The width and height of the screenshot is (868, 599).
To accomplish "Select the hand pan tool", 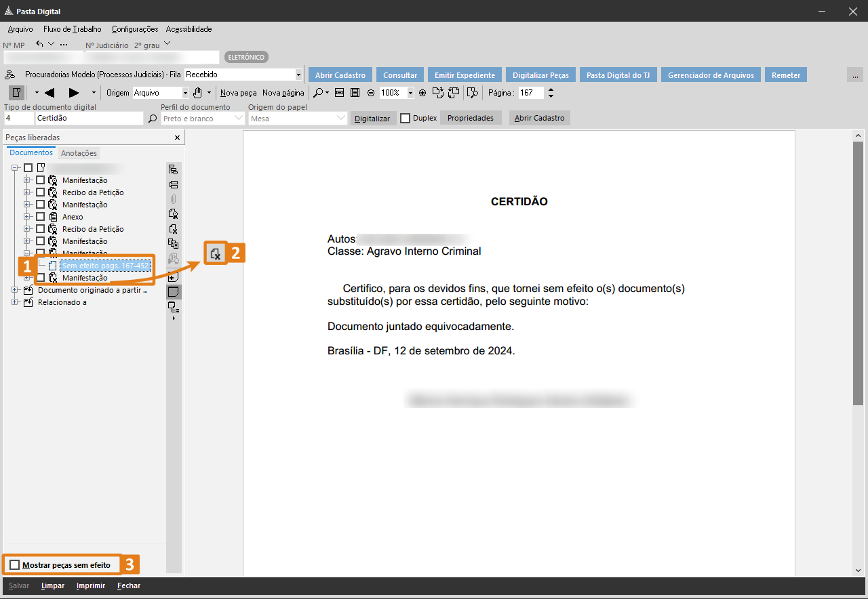I will [x=198, y=93].
